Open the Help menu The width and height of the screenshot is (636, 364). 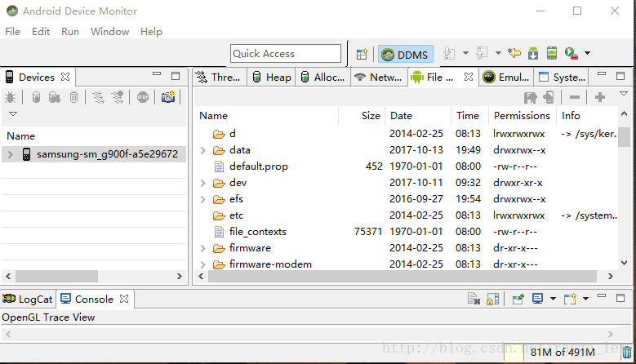point(151,32)
